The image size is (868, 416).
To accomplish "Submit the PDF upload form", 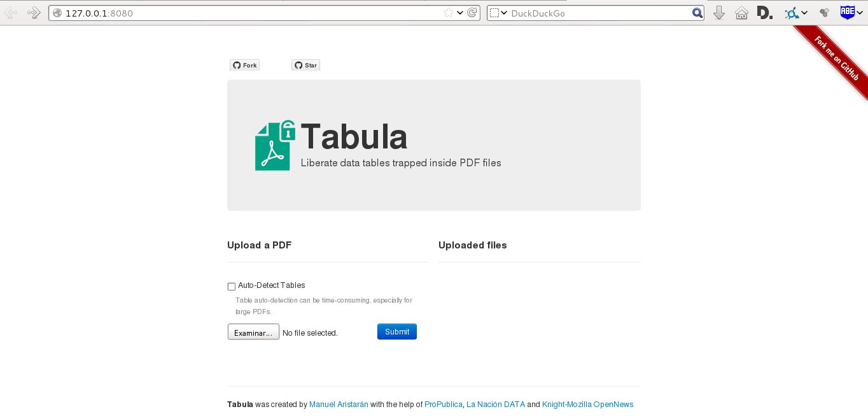I will pyautogui.click(x=396, y=332).
